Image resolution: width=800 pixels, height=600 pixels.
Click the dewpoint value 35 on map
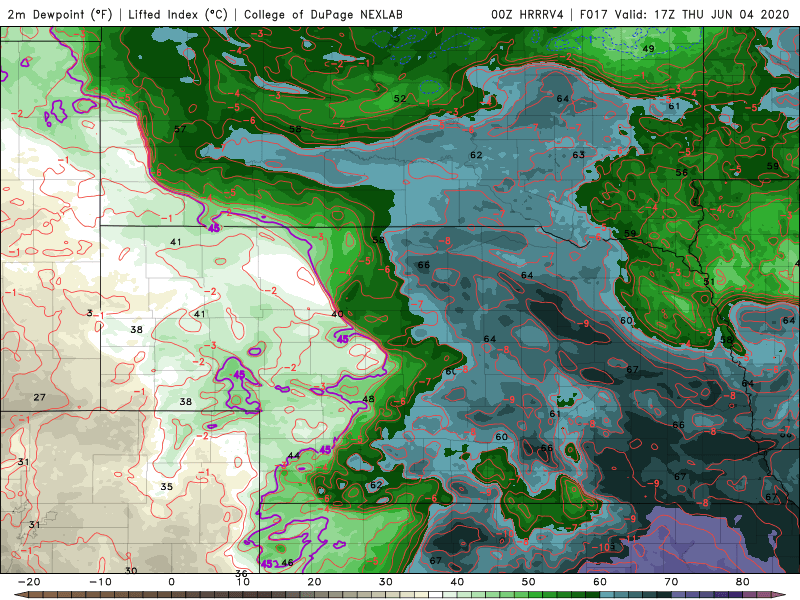(x=166, y=487)
